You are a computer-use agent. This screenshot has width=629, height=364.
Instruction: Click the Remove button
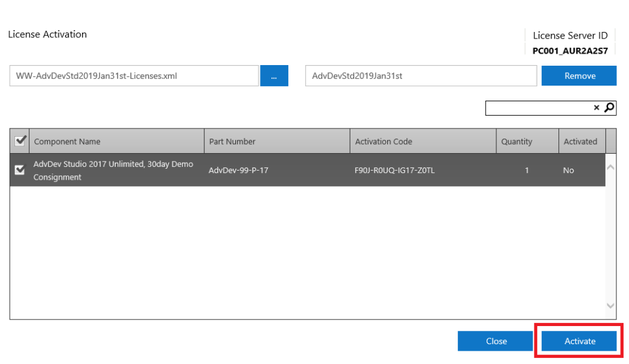[x=579, y=76]
